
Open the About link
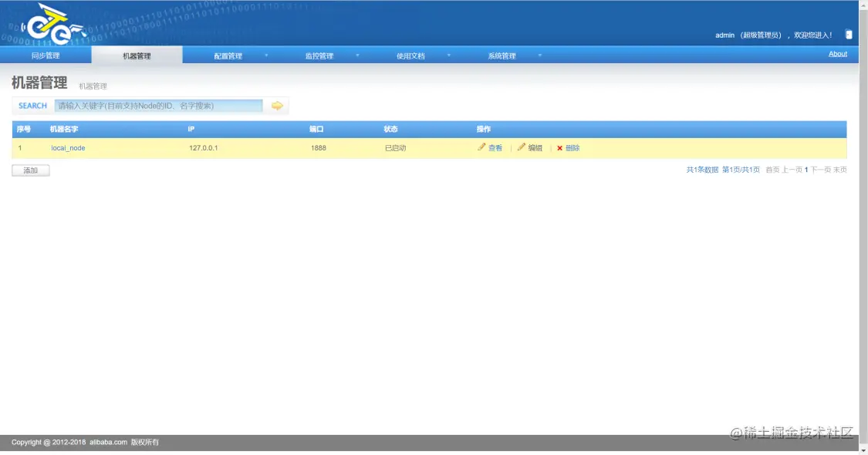click(838, 54)
